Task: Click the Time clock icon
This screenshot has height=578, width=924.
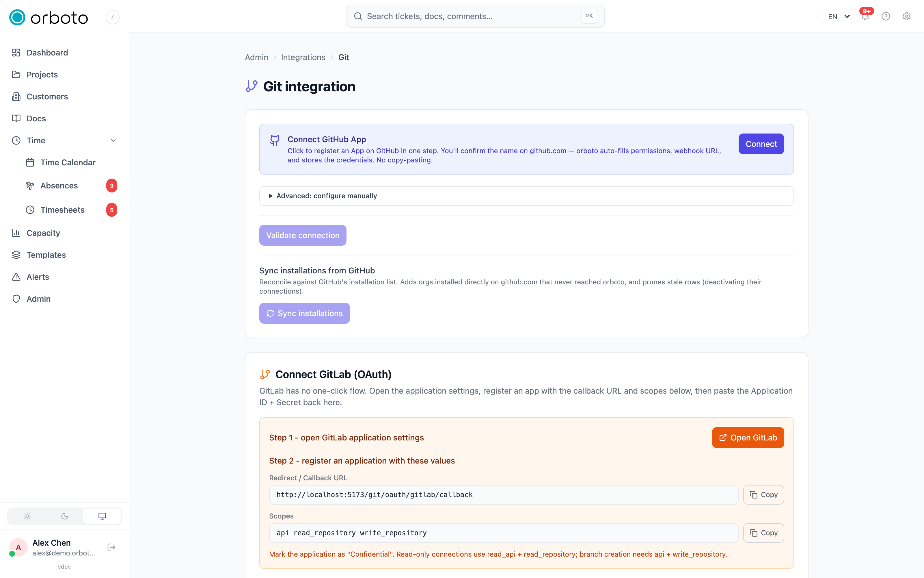Action: coord(16,141)
